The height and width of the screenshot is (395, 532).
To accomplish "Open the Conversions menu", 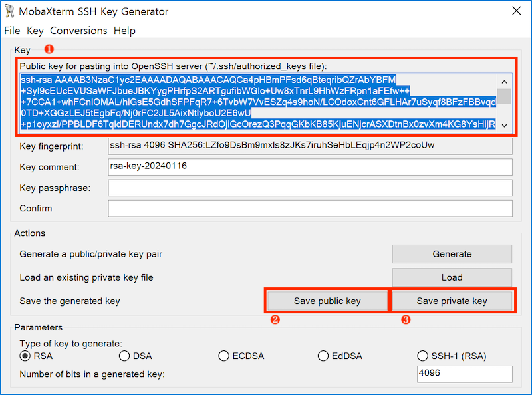I will point(78,31).
